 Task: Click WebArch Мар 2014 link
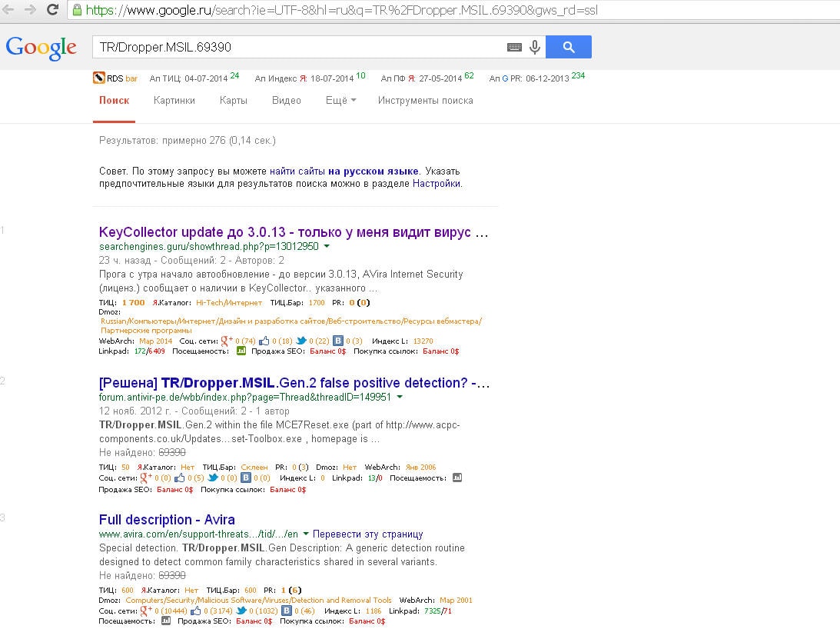156,341
